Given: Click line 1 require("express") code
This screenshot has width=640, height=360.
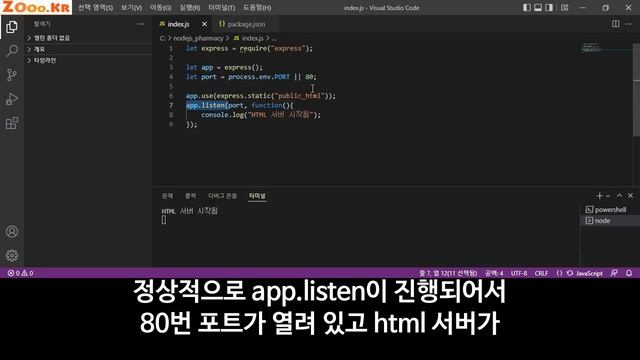Looking at the screenshot, I should pyautogui.click(x=276, y=49).
